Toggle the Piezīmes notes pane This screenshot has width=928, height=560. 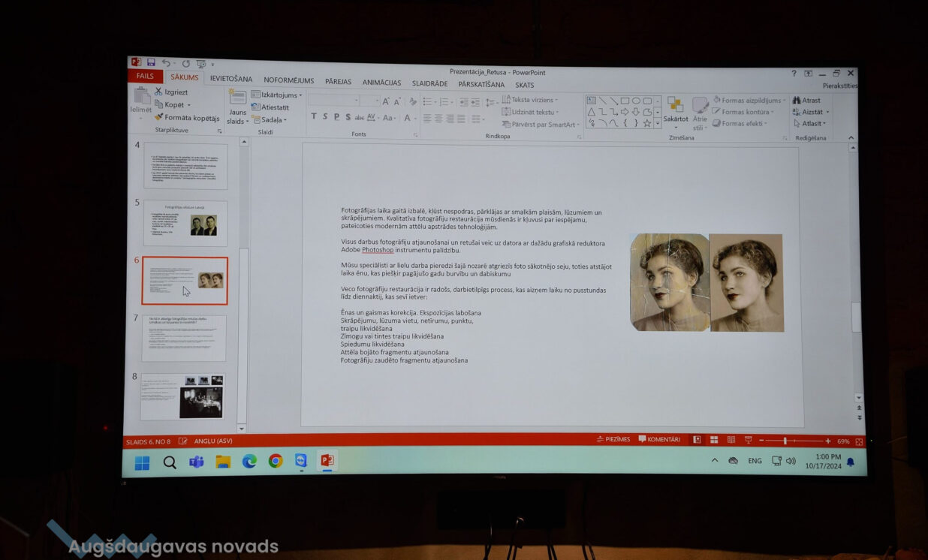point(613,439)
